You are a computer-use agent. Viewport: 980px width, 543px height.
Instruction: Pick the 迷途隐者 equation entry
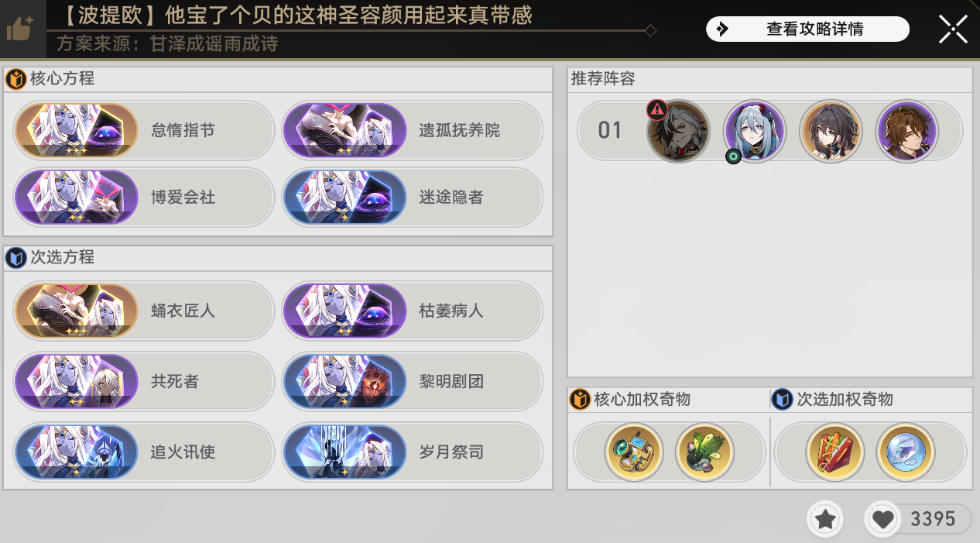tap(412, 198)
